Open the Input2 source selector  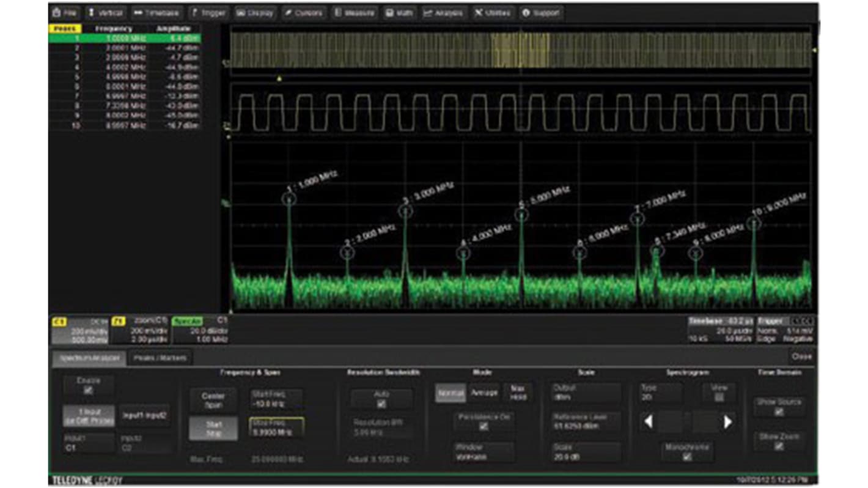point(144,444)
